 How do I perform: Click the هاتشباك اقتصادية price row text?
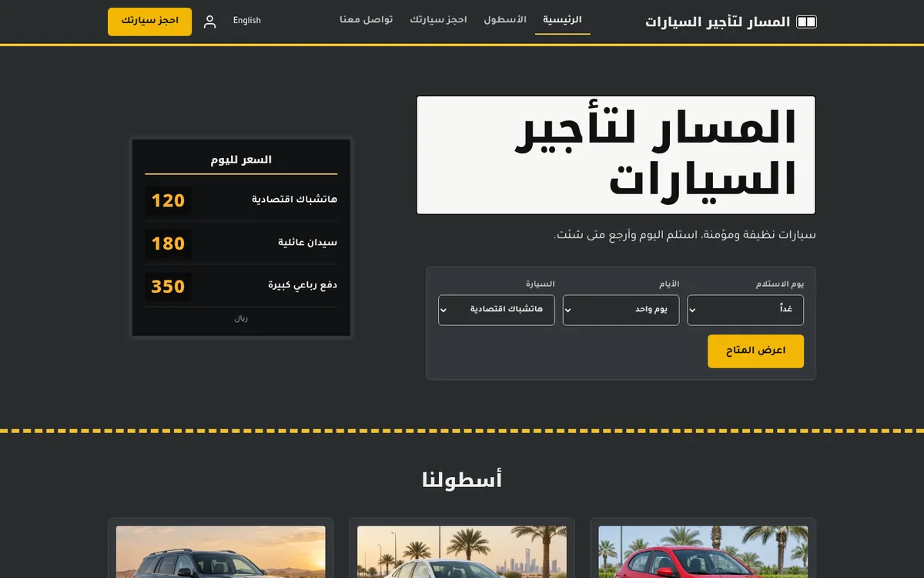295,200
